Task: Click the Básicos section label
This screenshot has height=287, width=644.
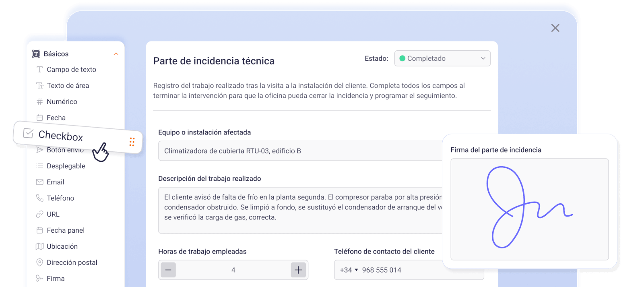Action: (56, 54)
